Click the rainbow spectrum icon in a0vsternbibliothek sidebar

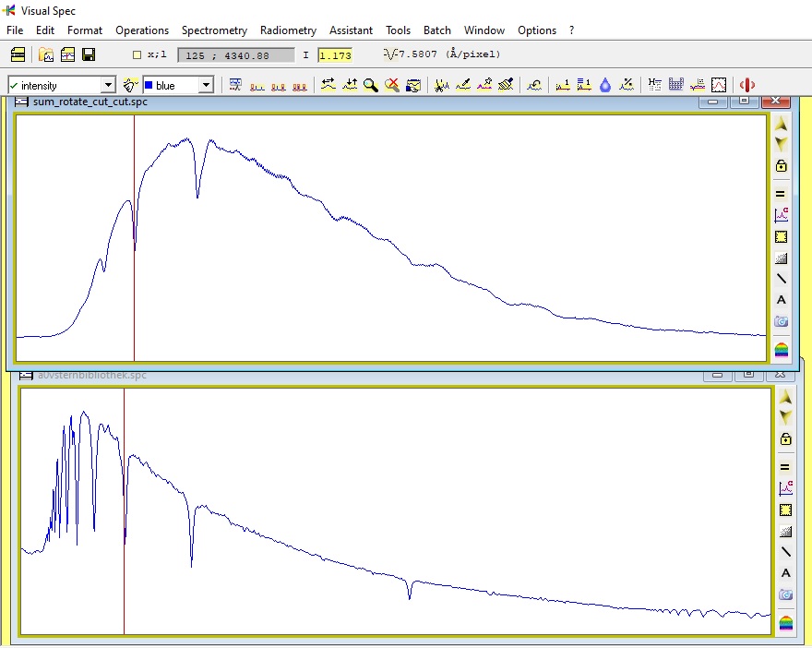click(x=785, y=623)
